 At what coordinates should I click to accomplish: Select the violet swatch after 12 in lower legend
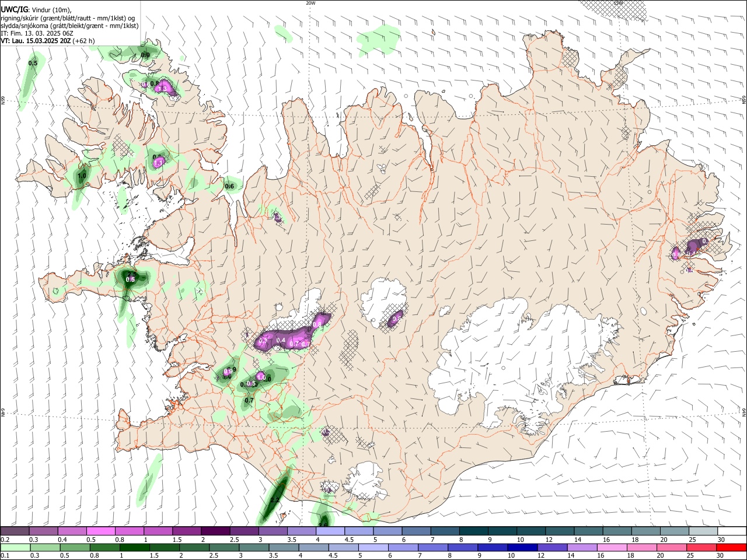tap(551, 548)
